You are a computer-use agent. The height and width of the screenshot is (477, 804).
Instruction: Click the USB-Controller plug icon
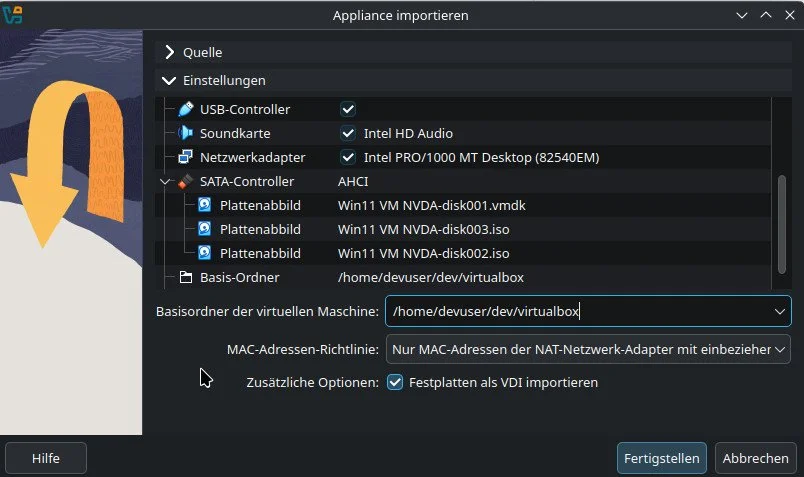pos(186,109)
